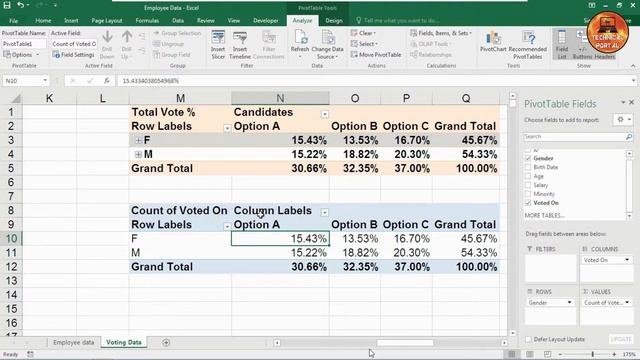Screen dimensions: 640x360
Task: Open the File tab
Action: tap(13, 20)
